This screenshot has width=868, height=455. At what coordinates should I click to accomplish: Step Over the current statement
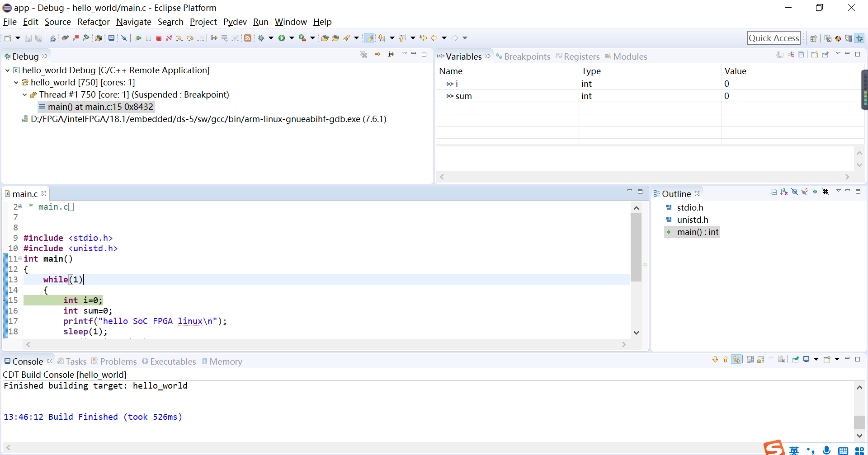tap(190, 38)
